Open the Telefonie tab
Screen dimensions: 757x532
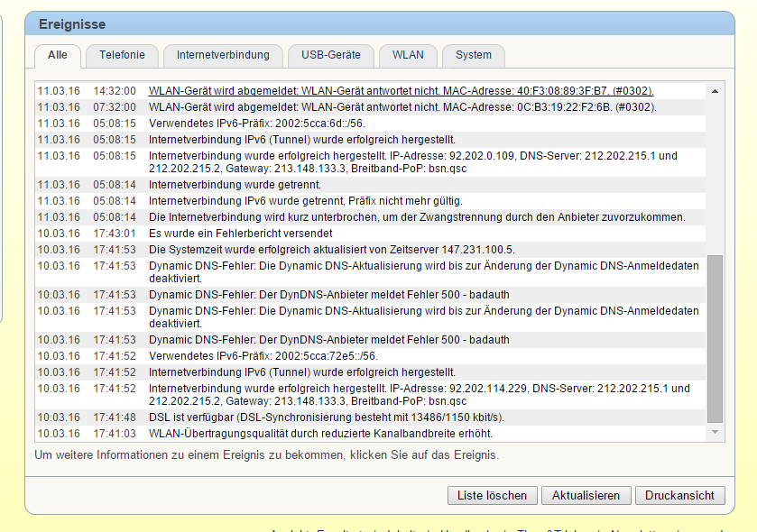click(122, 55)
